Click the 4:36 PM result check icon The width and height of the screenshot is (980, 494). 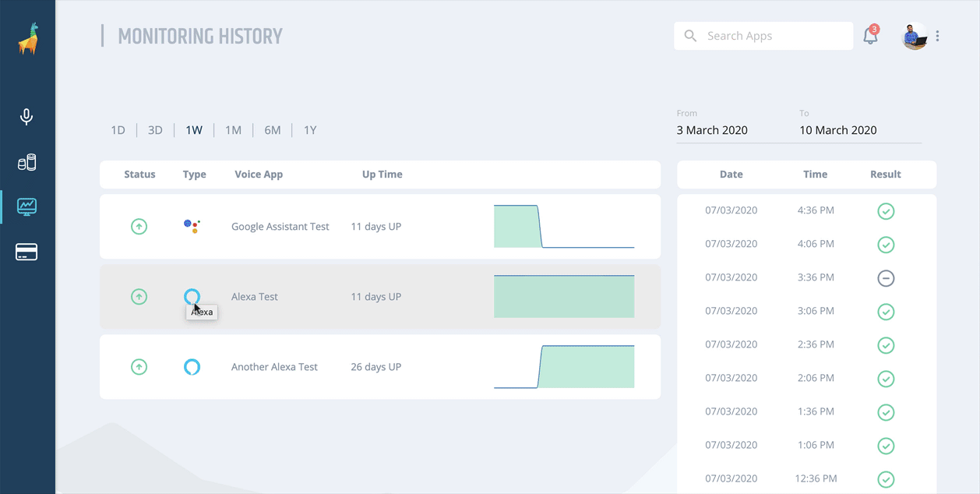(x=886, y=211)
